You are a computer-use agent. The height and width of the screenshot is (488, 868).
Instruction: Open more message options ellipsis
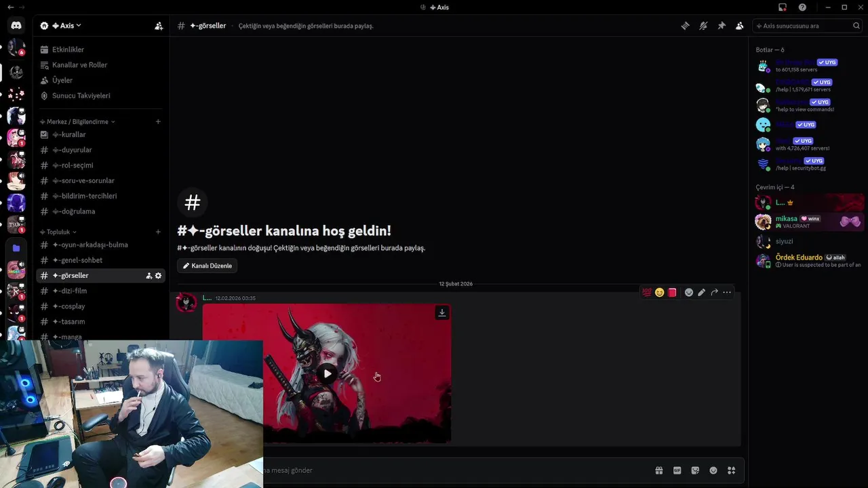click(727, 292)
